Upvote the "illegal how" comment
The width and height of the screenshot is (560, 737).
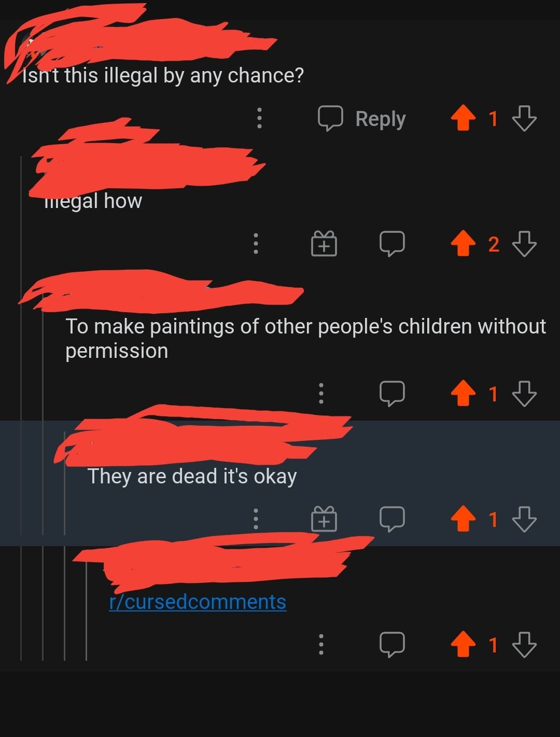pyautogui.click(x=463, y=243)
